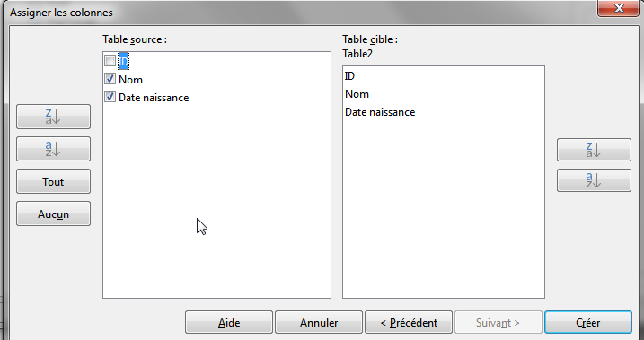Select Date naissance in target table list
Screen dimensions: 644x340
point(380,112)
